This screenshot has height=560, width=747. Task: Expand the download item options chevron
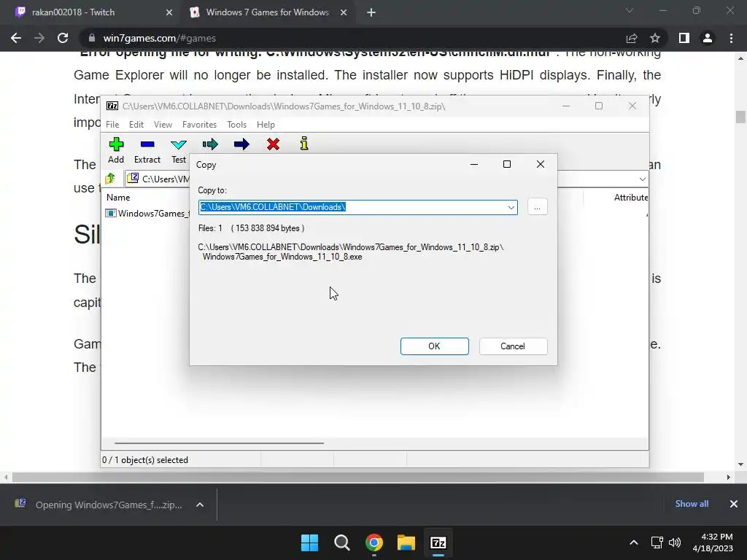(200, 505)
